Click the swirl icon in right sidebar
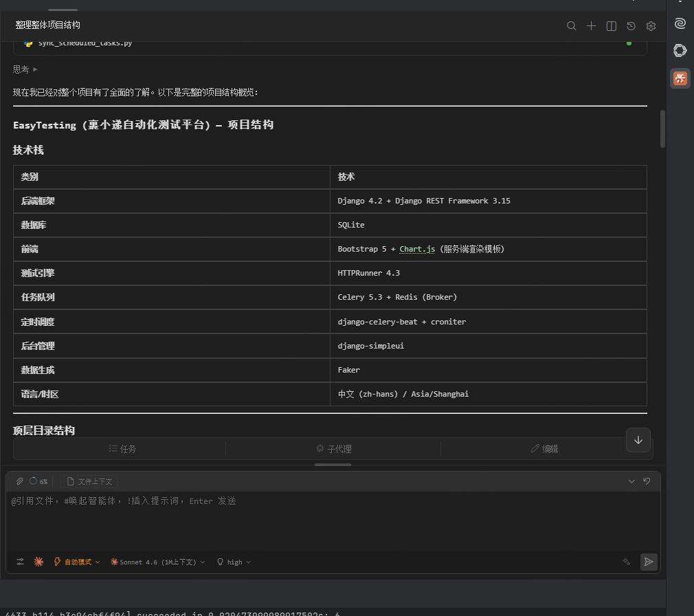This screenshot has height=616, width=694. (680, 23)
